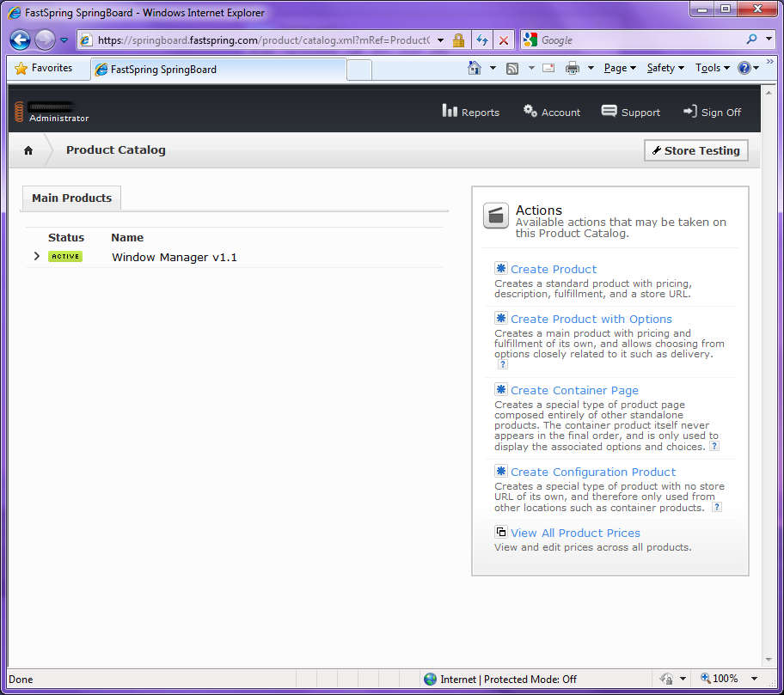Click the Create Product link
Viewport: 784px width, 695px height.
point(554,269)
